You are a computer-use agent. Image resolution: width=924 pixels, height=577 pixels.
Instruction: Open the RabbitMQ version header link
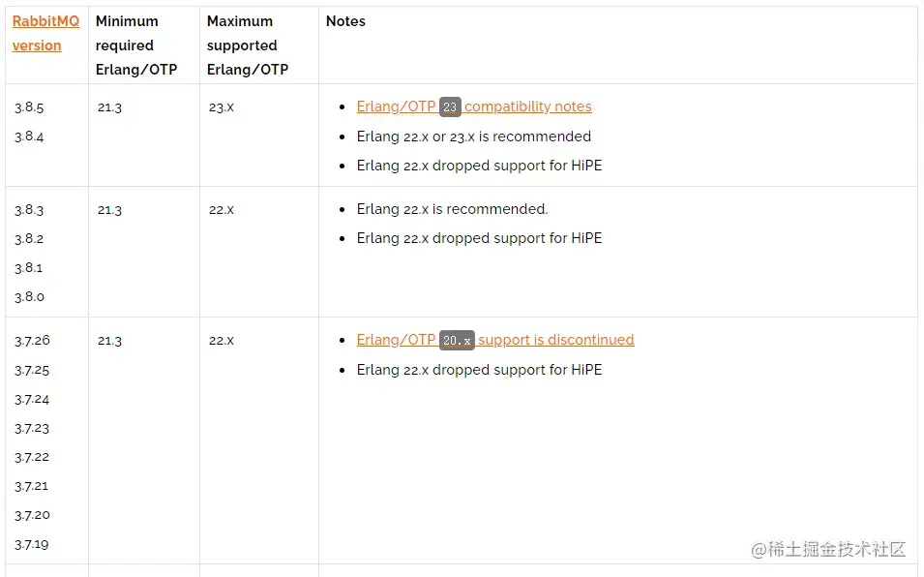click(45, 33)
